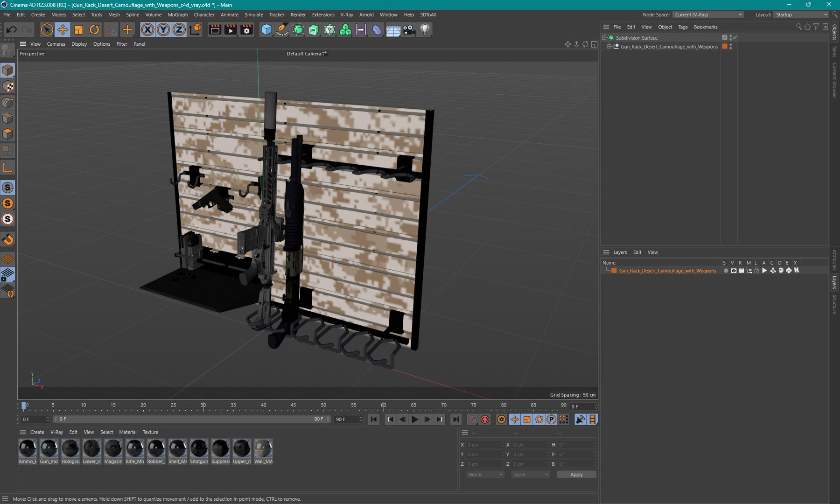Open the Bookmarks menu in Objects panel

[x=706, y=27]
